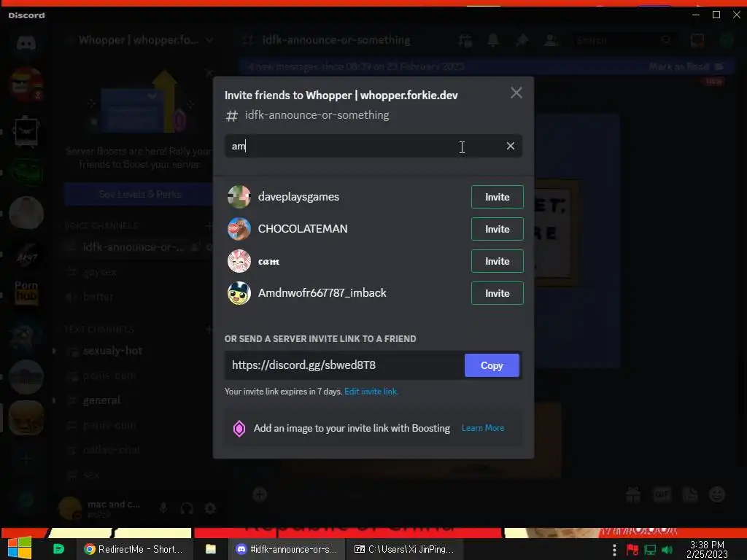Click the channel search box

623,41
